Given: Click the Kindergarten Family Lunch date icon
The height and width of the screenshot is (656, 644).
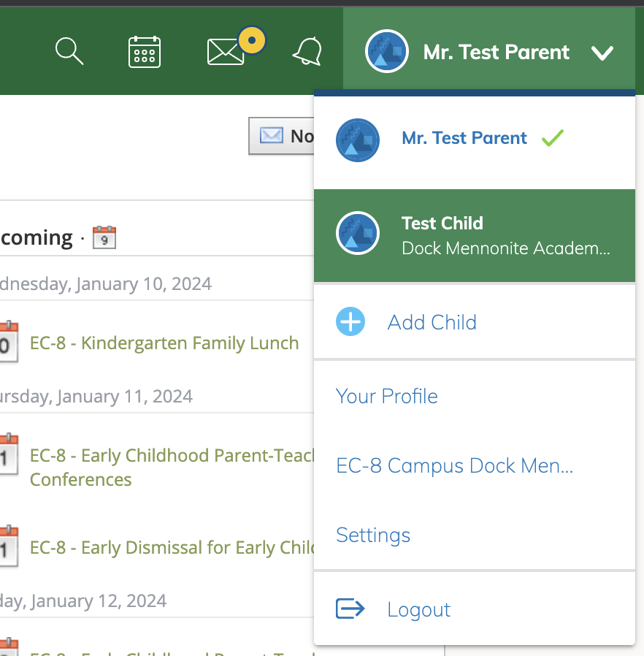Looking at the screenshot, I should 8,341.
